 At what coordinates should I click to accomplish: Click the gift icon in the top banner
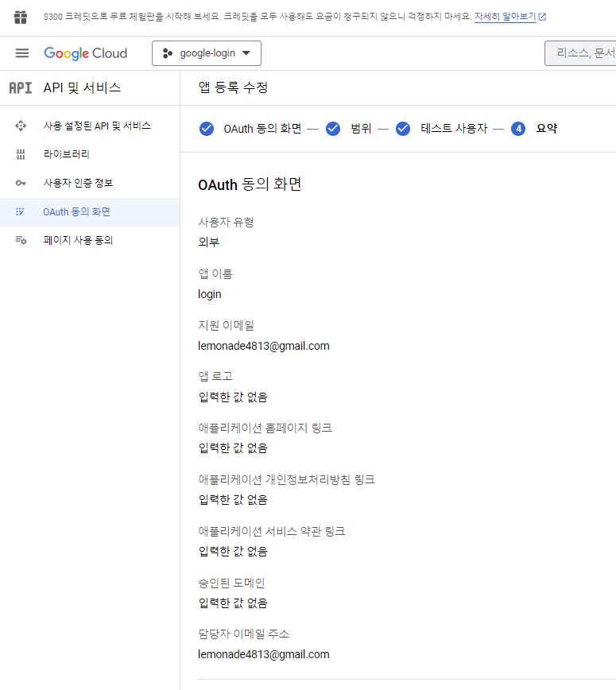tap(20, 17)
